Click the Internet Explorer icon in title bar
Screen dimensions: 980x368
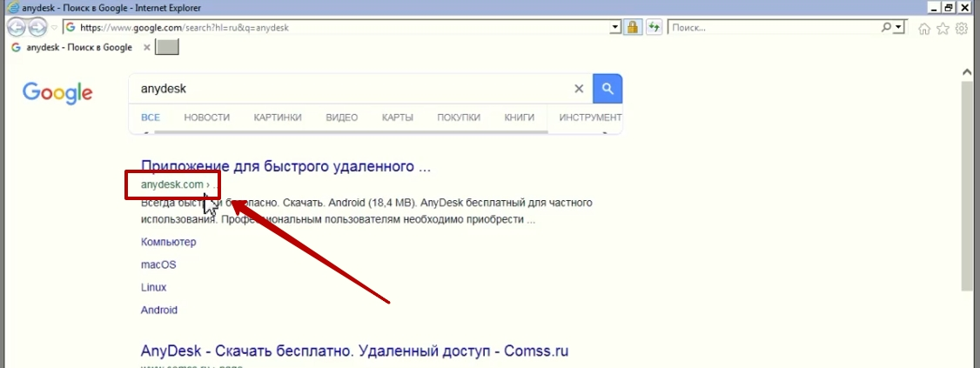[x=12, y=8]
